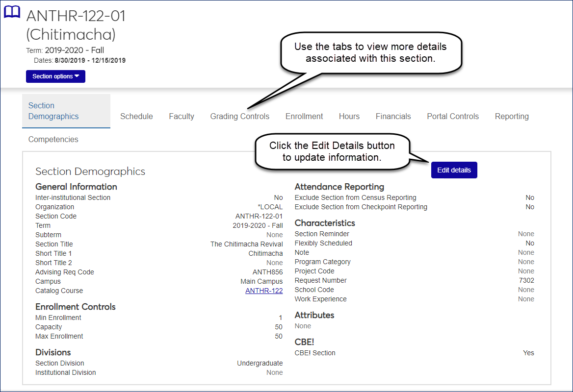Show the Reporting tab
Image resolution: width=573 pixels, height=392 pixels.
(512, 117)
